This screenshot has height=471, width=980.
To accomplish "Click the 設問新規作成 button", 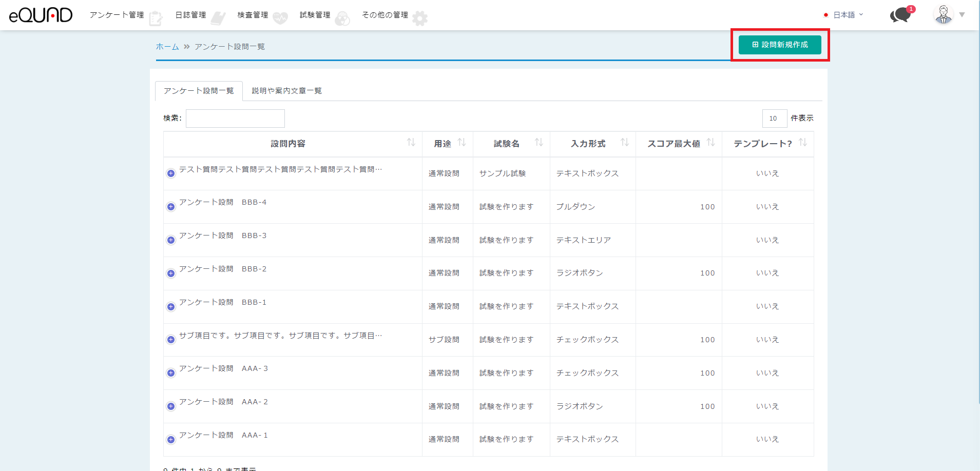I will point(779,45).
